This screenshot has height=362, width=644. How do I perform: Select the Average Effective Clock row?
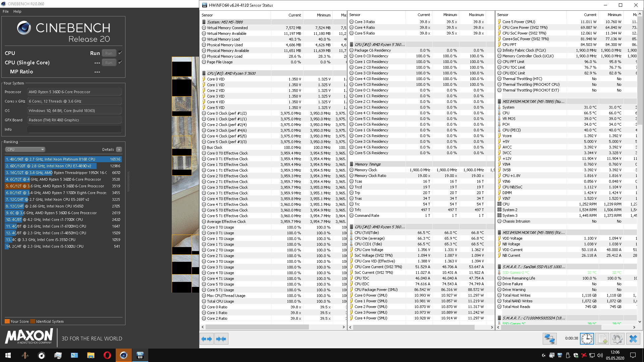pos(273,222)
